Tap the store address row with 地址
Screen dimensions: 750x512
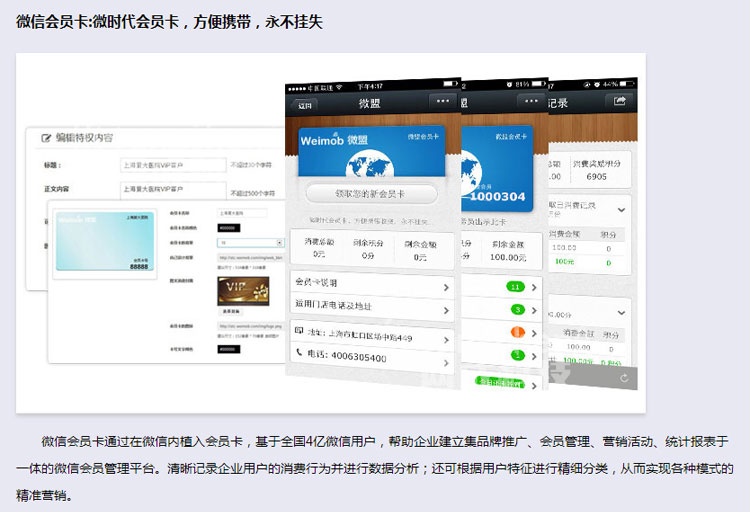[371, 337]
